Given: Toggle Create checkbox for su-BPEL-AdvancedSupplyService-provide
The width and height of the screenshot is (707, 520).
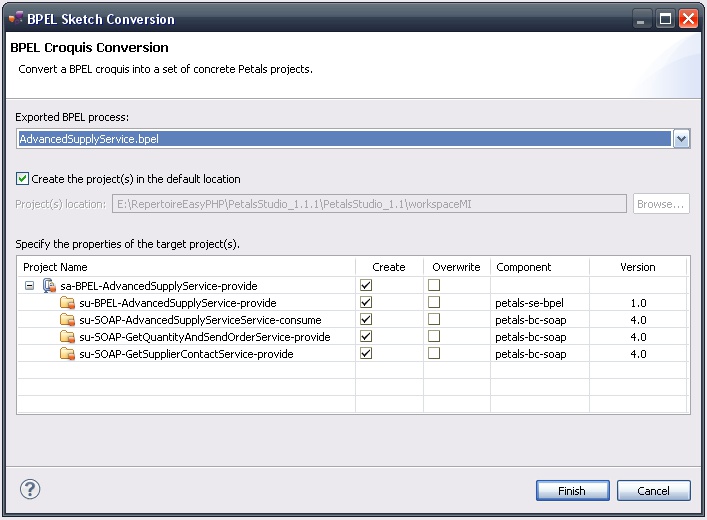Looking at the screenshot, I should (x=366, y=303).
